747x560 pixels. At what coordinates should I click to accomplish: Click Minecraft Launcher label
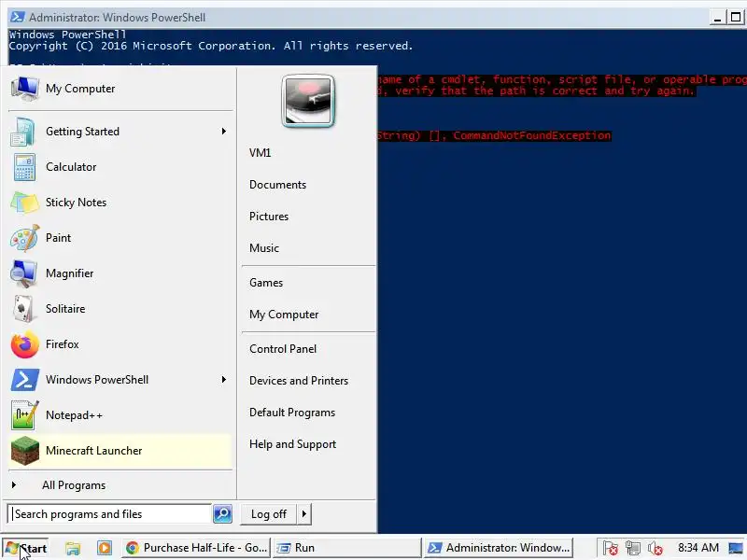[94, 451]
